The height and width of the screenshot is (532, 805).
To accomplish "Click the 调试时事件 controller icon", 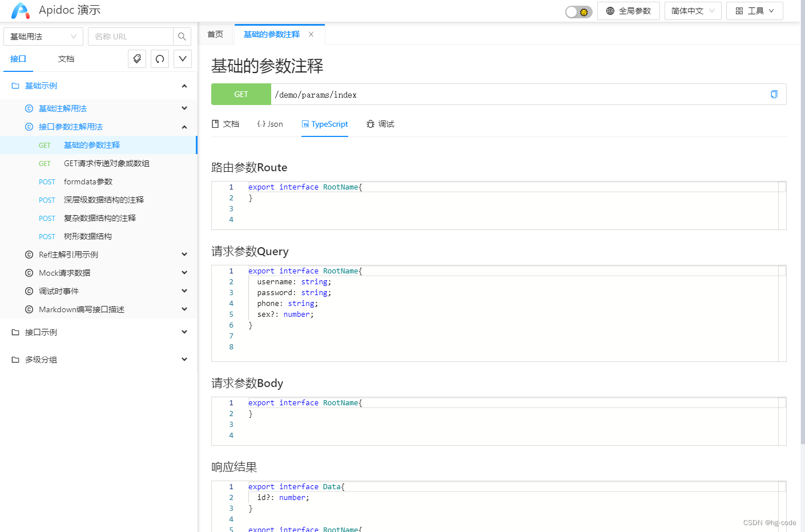I will [29, 291].
